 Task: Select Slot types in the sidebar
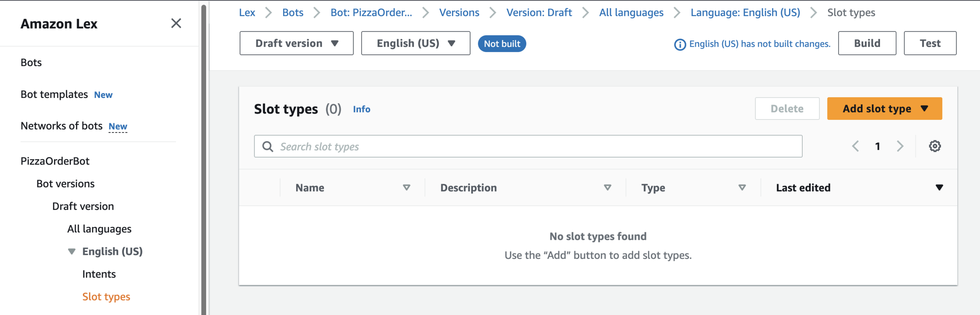coord(106,297)
